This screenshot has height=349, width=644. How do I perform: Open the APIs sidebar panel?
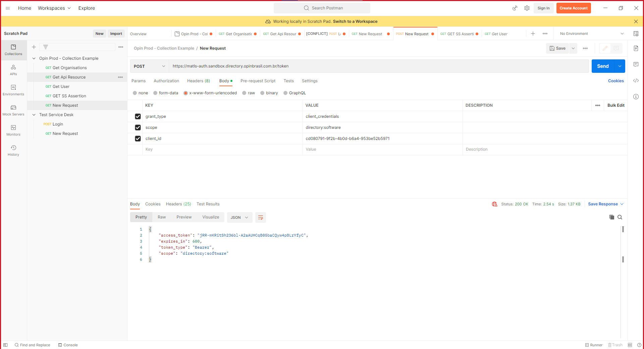[13, 70]
